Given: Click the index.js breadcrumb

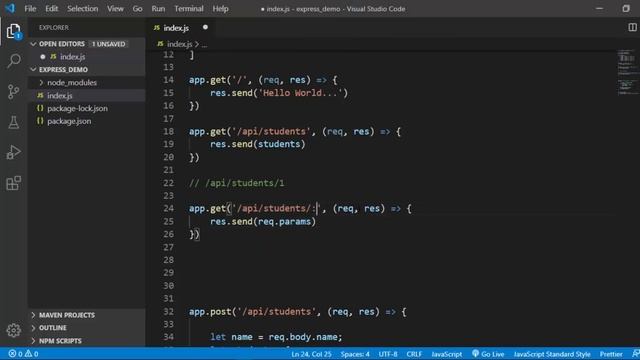Looking at the screenshot, I should [x=179, y=44].
